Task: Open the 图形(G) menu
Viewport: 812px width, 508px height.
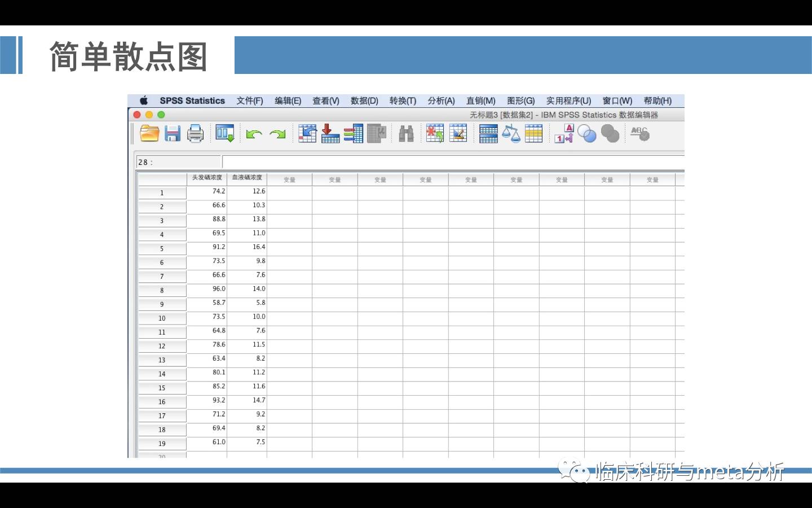Action: [x=520, y=100]
